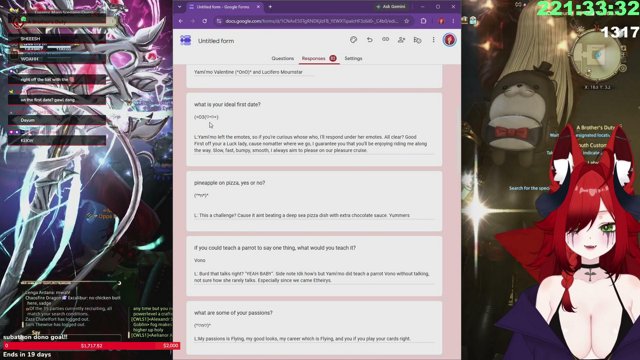This screenshot has width=640, height=360.
Task: Click the 221:33:32 subathon timer
Action: (x=587, y=9)
